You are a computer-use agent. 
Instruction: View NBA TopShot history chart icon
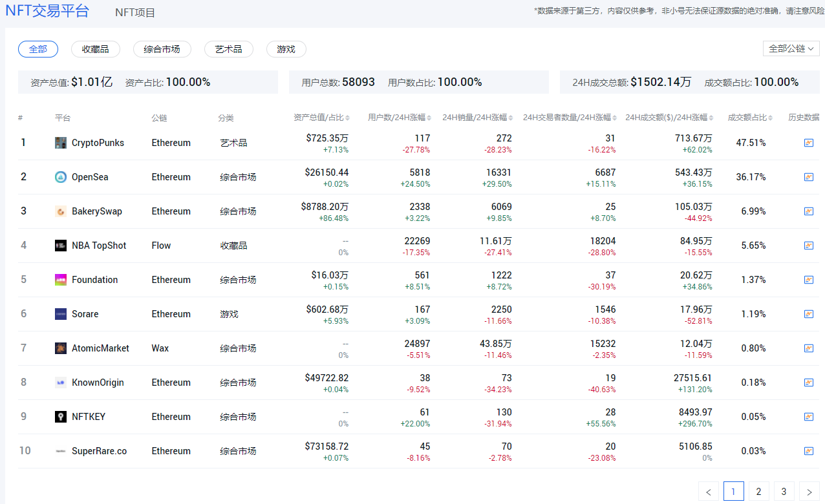(x=808, y=246)
